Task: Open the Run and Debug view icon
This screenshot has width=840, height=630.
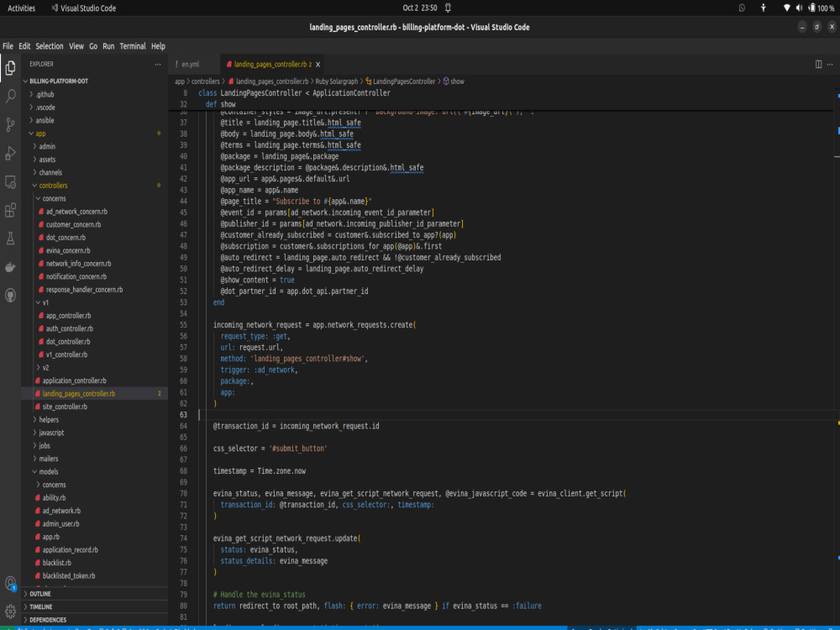Action: [10, 153]
